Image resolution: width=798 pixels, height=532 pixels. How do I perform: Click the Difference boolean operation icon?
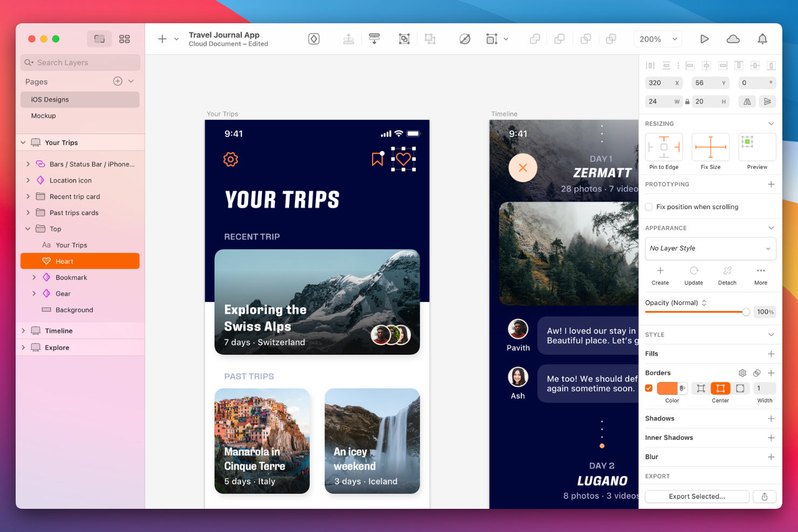tap(611, 39)
